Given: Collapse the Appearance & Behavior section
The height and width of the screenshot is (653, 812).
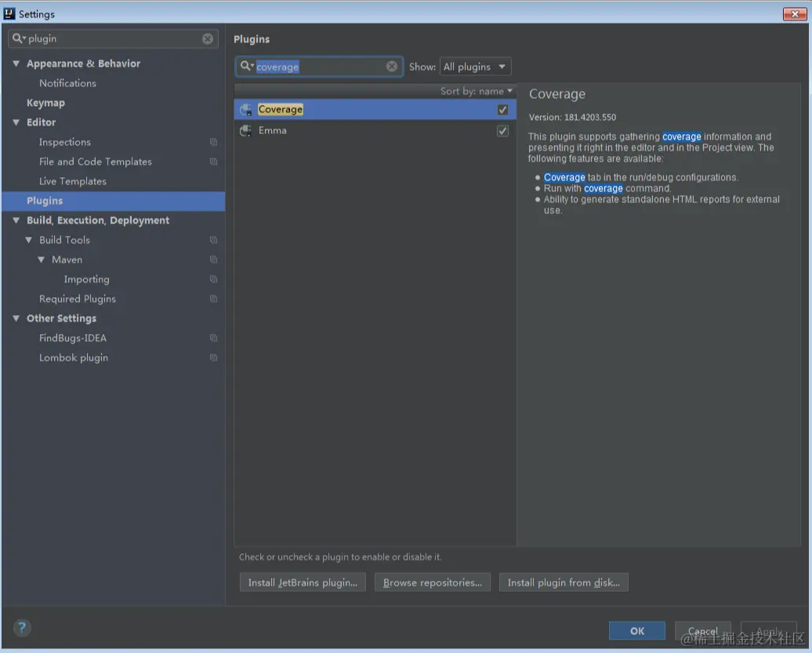Looking at the screenshot, I should [x=16, y=63].
